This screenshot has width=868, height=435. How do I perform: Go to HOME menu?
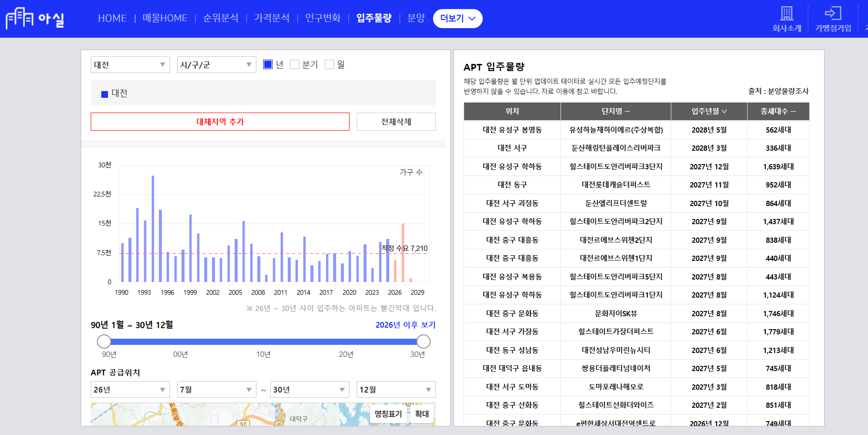click(112, 18)
